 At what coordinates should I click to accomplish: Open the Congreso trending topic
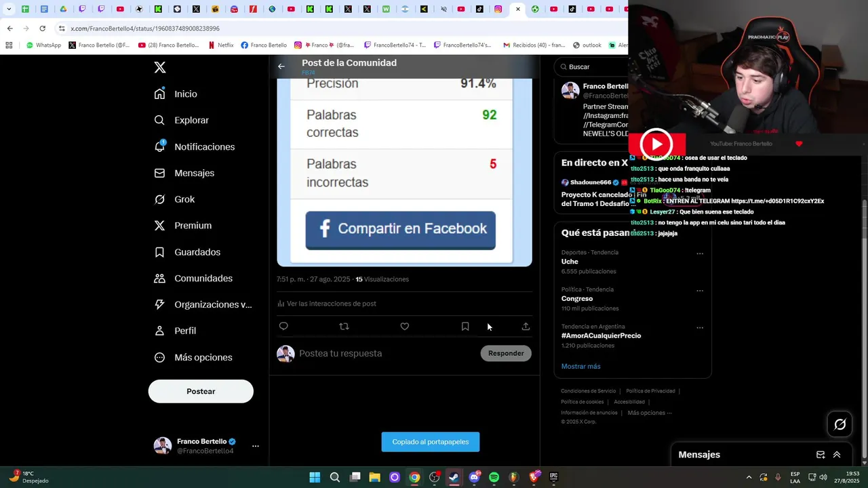coord(577,299)
